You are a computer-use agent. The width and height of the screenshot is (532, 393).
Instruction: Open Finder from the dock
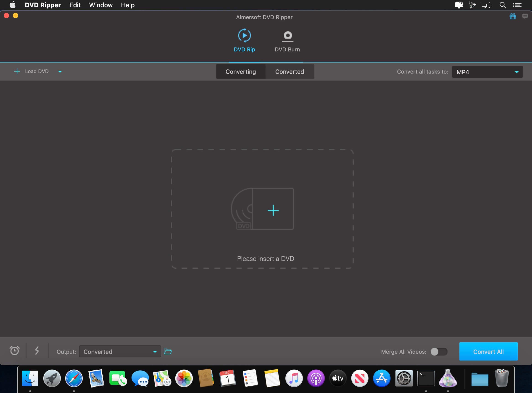pos(30,378)
